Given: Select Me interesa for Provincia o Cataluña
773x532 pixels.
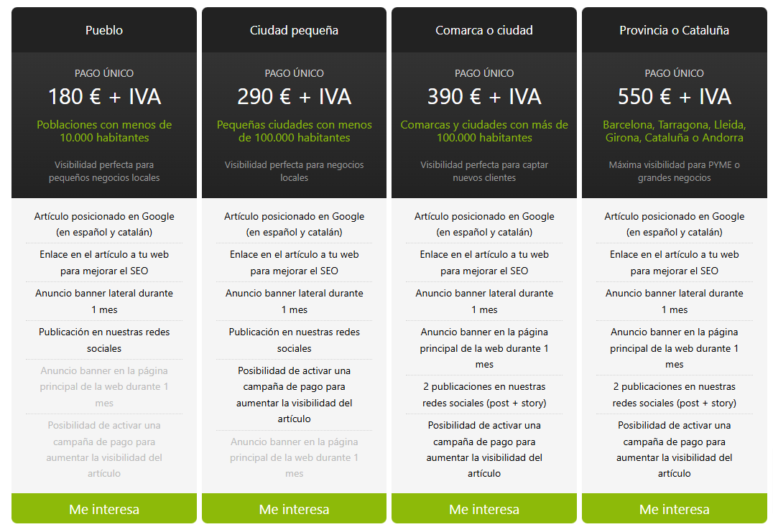Looking at the screenshot, I should pos(674,509).
